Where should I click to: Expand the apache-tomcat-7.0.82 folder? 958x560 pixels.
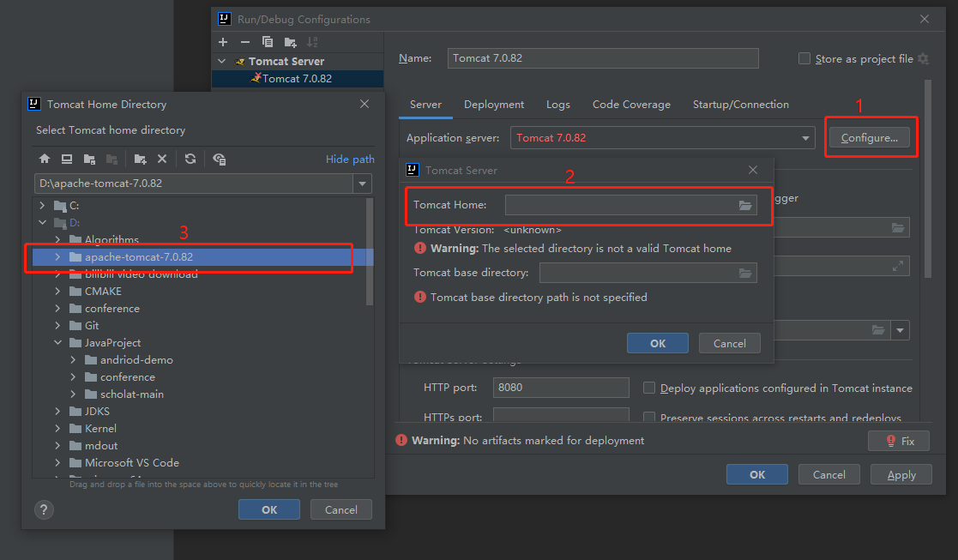(57, 257)
